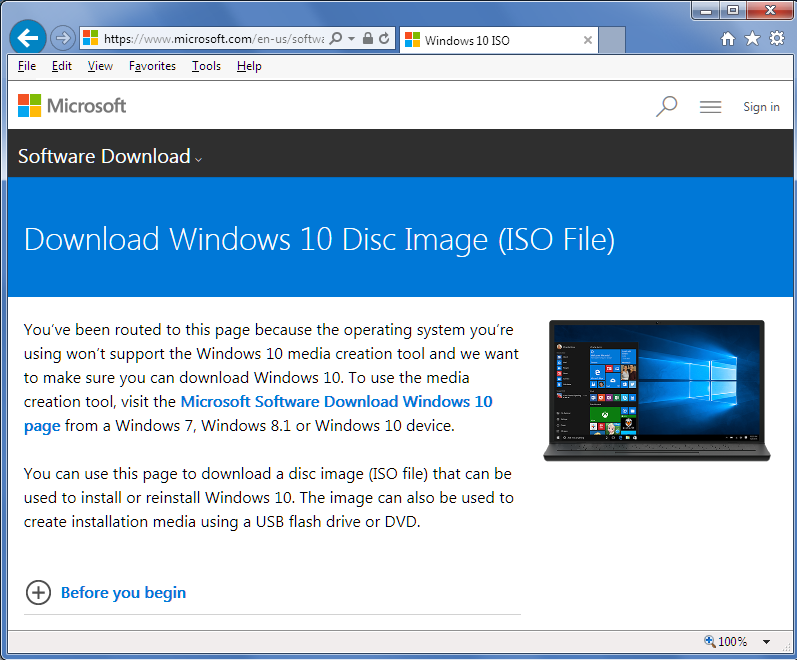Viewport: 797px width, 660px height.
Task: Close the Windows 10 ISO tab
Action: coord(588,40)
